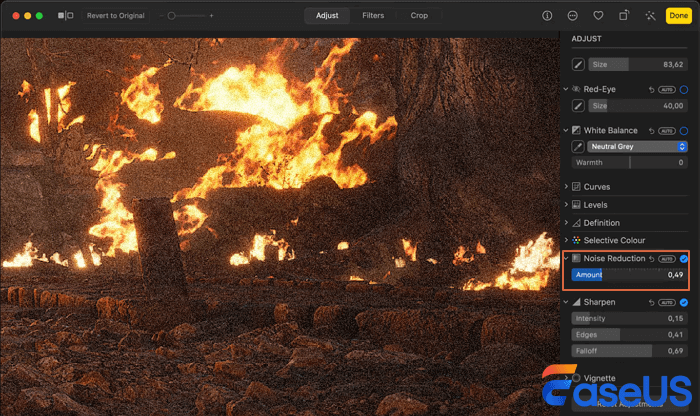
Task: Click the Sharpen triangle icon
Action: pyautogui.click(x=576, y=302)
